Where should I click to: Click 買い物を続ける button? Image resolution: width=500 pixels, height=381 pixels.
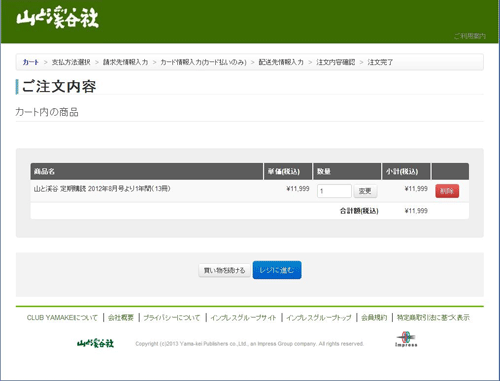(x=224, y=270)
